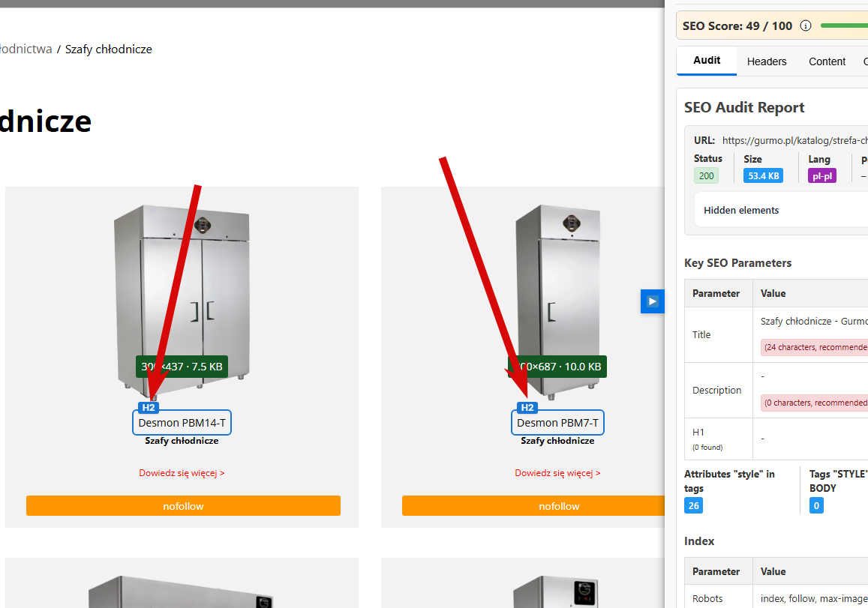The width and height of the screenshot is (868, 608).
Task: Click Szafy chłodnicze label under Desmon PBM7-T
Action: 557,441
